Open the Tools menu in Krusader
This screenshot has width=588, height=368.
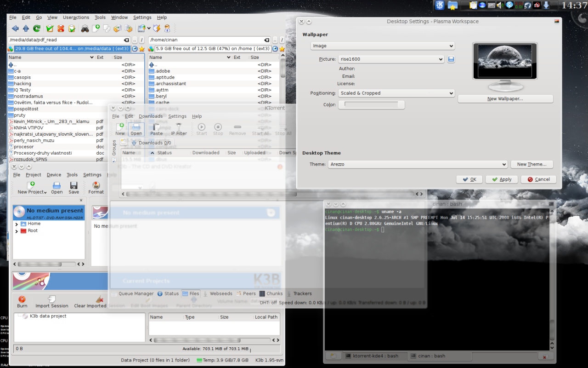[x=100, y=17]
